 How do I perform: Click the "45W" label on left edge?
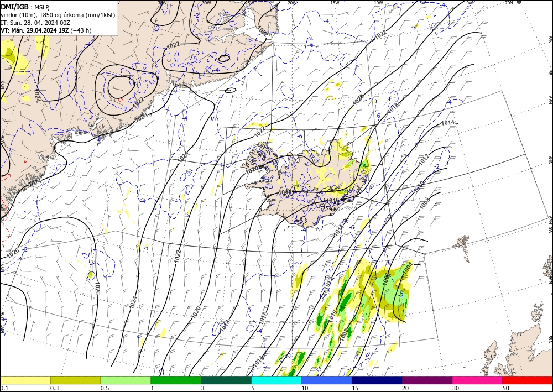pyautogui.click(x=2, y=140)
